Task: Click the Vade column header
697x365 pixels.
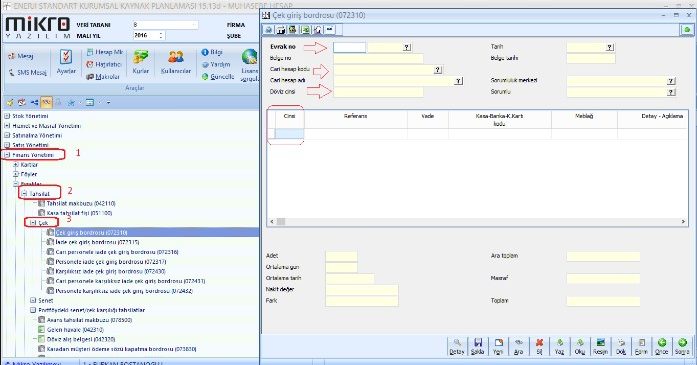Action: [x=428, y=119]
